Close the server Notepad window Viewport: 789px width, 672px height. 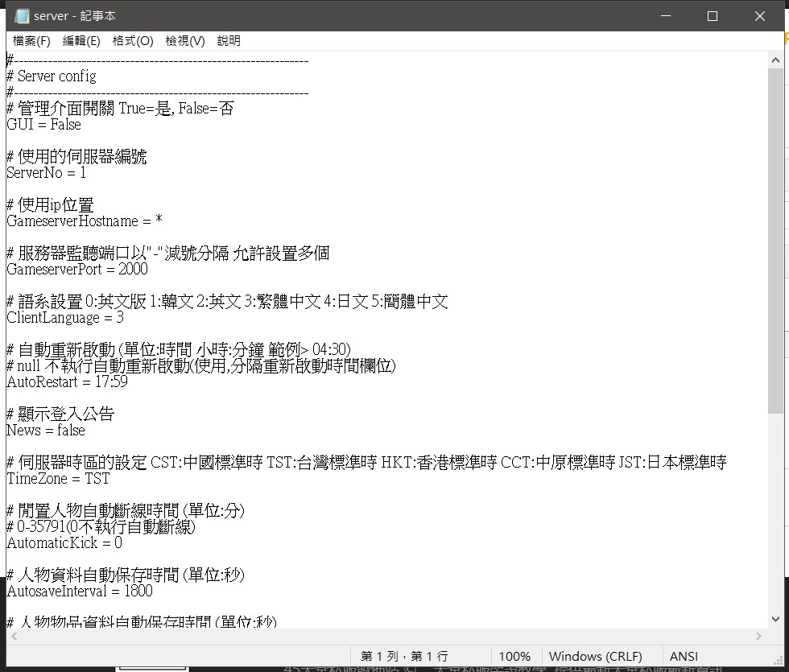click(760, 16)
